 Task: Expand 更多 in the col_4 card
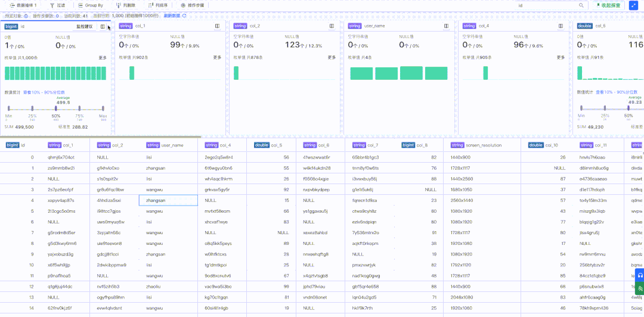point(561,58)
